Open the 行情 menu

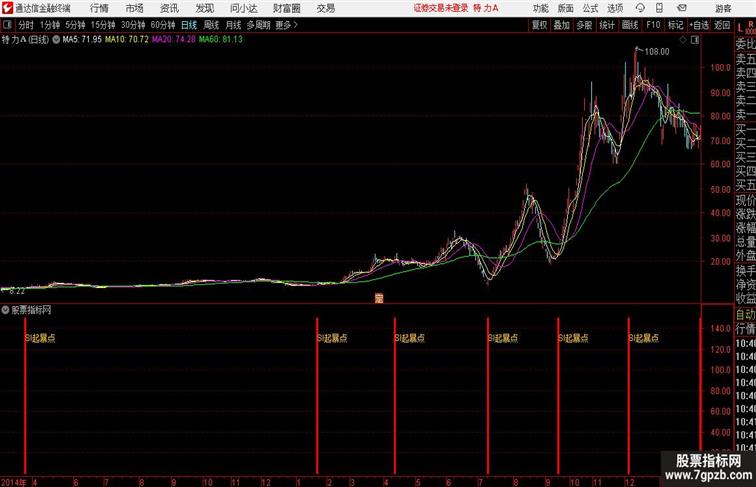pos(99,8)
